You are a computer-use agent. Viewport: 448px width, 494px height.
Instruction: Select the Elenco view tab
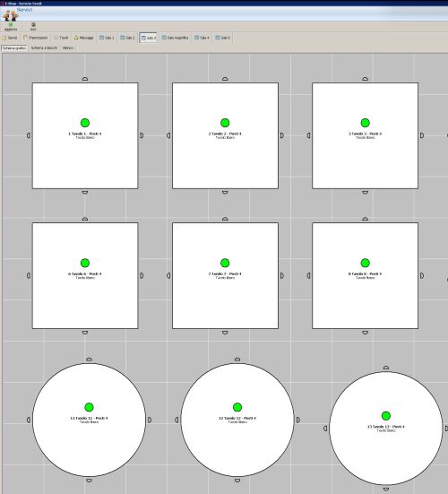[x=68, y=48]
